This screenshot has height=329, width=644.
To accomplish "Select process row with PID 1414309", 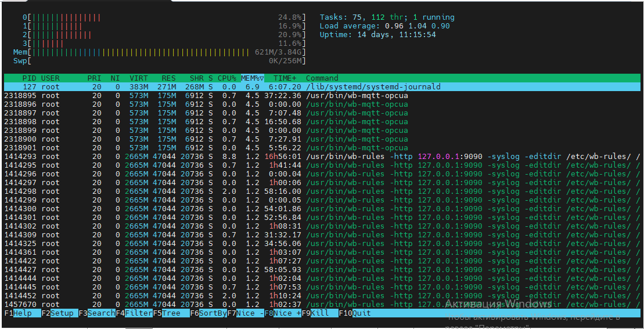I will point(322,234).
